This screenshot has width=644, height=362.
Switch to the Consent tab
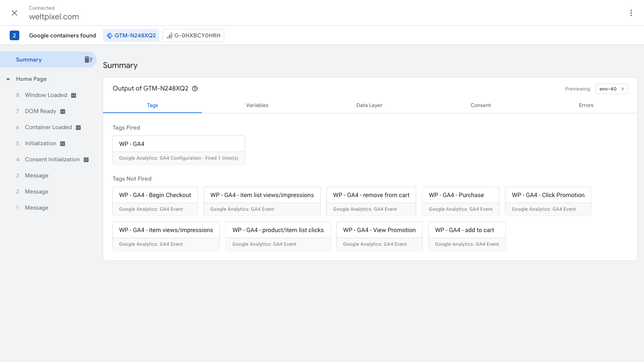click(481, 105)
